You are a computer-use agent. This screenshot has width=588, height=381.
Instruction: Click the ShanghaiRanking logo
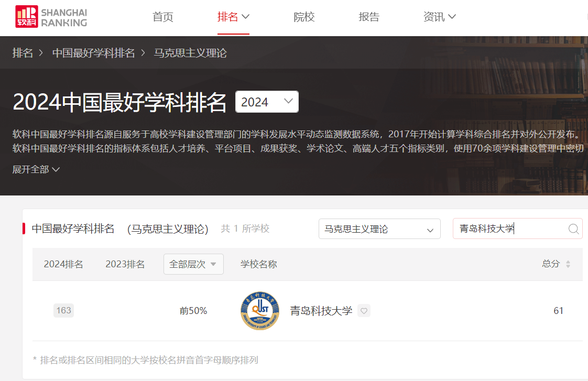(x=51, y=17)
